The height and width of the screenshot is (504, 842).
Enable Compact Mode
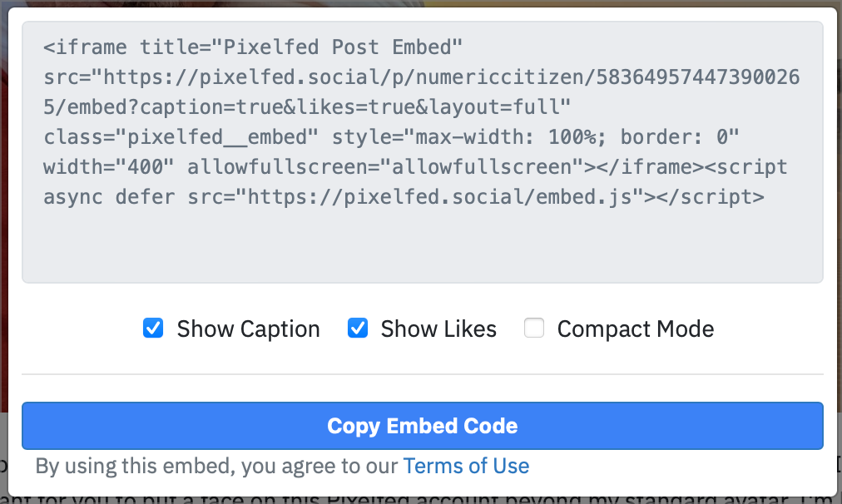533,329
